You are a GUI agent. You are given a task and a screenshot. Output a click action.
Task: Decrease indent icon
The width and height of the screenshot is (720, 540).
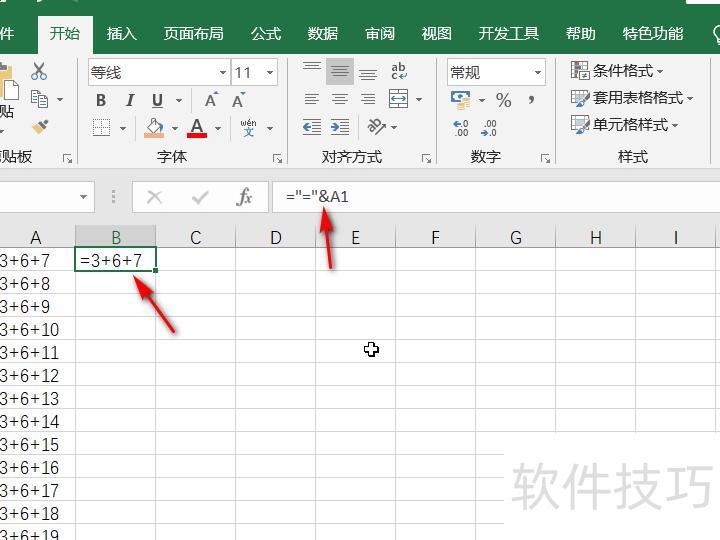coord(312,127)
